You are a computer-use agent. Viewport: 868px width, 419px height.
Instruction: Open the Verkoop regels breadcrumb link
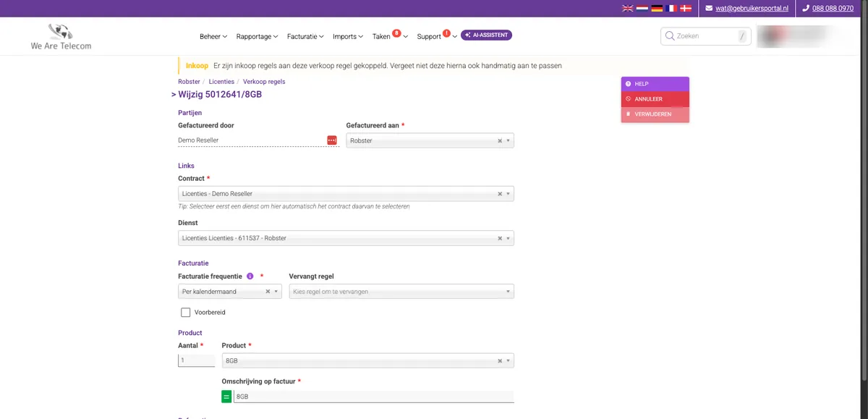click(x=264, y=82)
